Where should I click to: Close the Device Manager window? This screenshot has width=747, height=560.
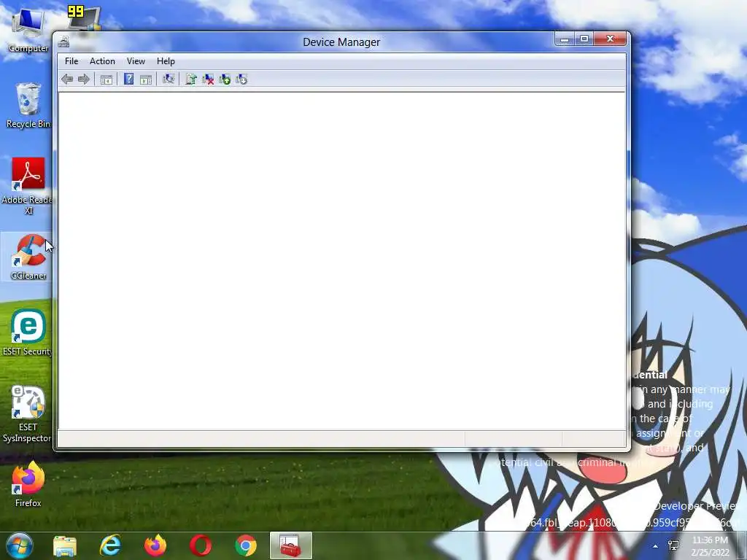[x=611, y=39]
